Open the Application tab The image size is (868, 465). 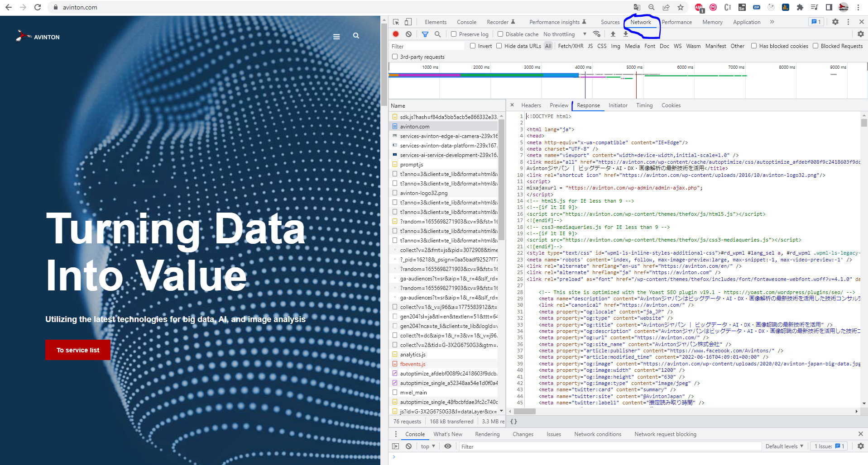(747, 22)
